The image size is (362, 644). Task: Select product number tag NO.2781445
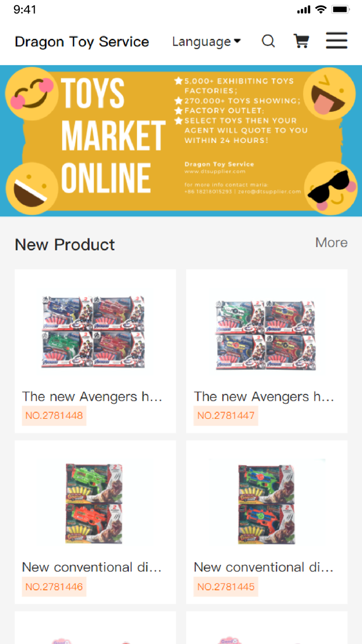(x=225, y=587)
